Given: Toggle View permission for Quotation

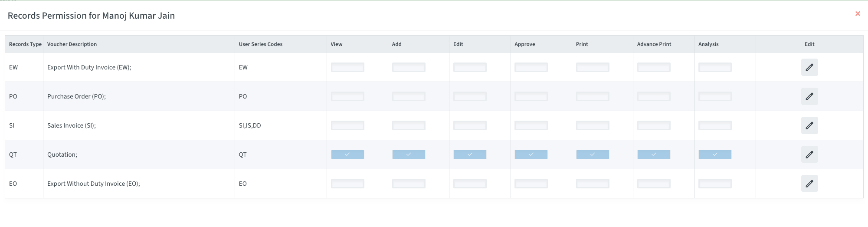Looking at the screenshot, I should coord(347,155).
